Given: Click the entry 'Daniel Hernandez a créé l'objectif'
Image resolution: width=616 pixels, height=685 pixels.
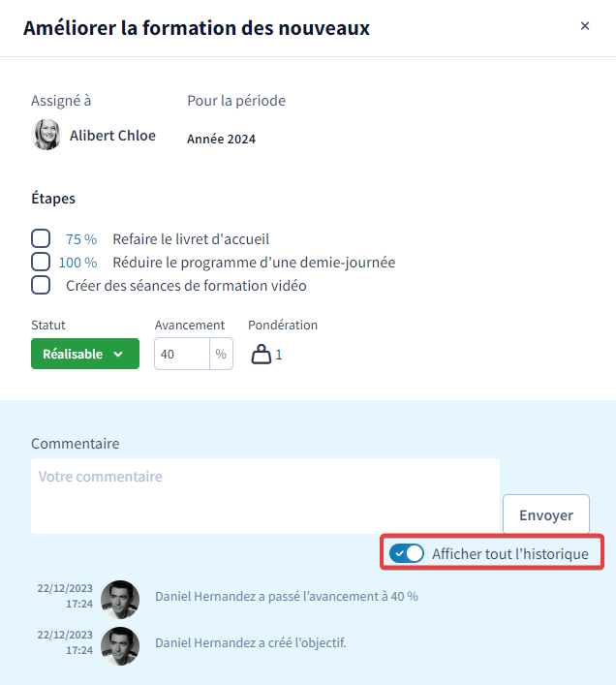Looking at the screenshot, I should click(x=251, y=642).
